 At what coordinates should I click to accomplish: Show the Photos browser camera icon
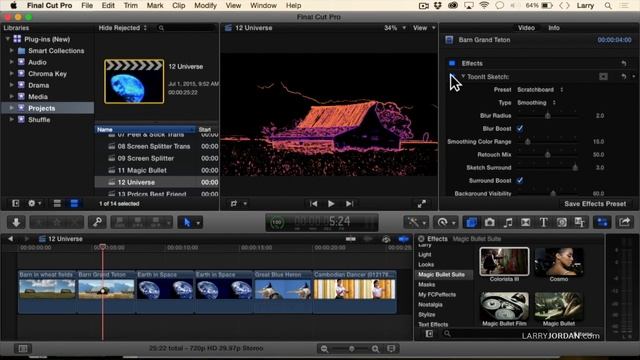[x=489, y=222]
